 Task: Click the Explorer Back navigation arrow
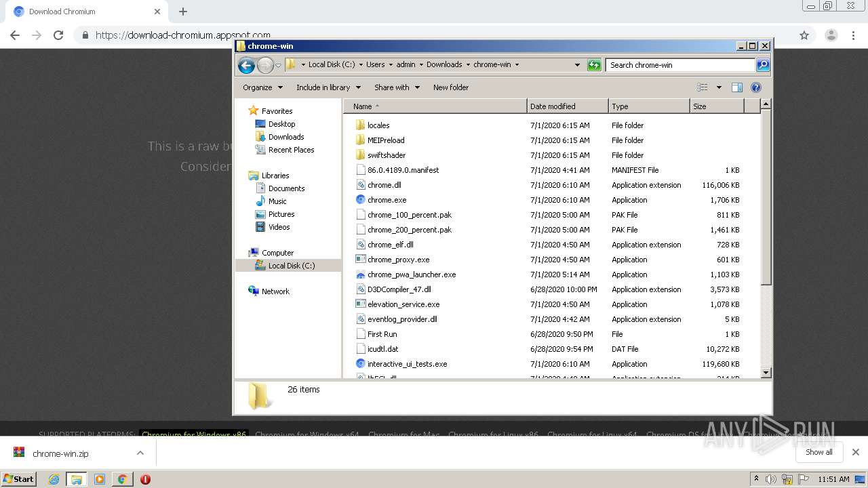click(x=246, y=65)
